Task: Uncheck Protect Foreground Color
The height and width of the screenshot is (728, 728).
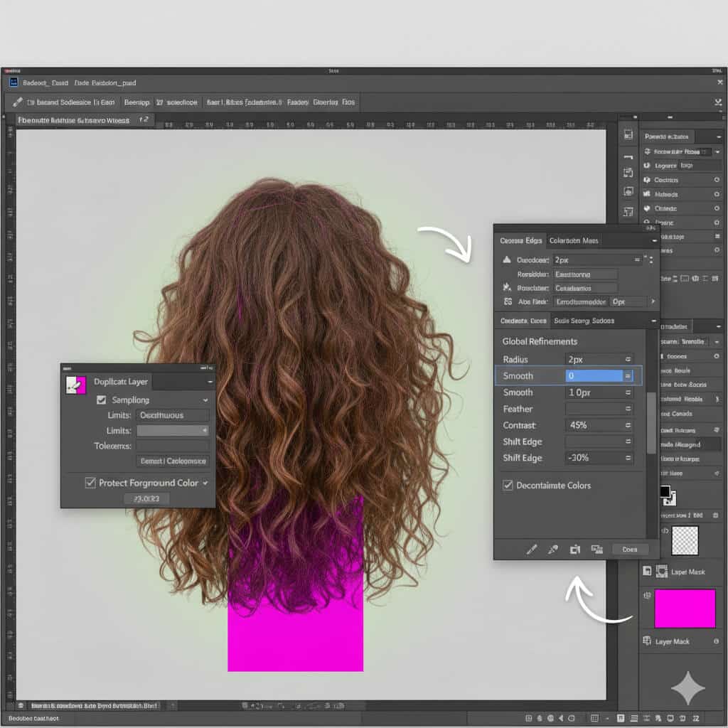Action: pos(90,483)
